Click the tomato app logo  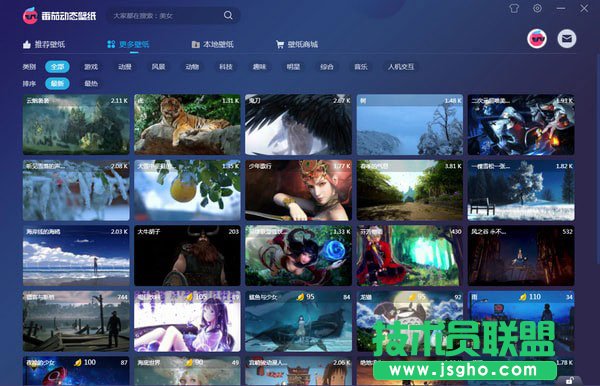[30, 16]
